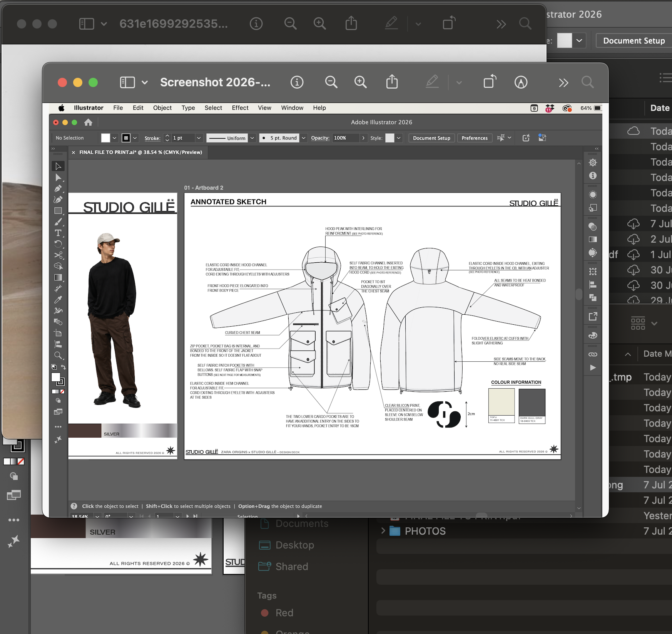Open the Window menu

pyautogui.click(x=292, y=108)
